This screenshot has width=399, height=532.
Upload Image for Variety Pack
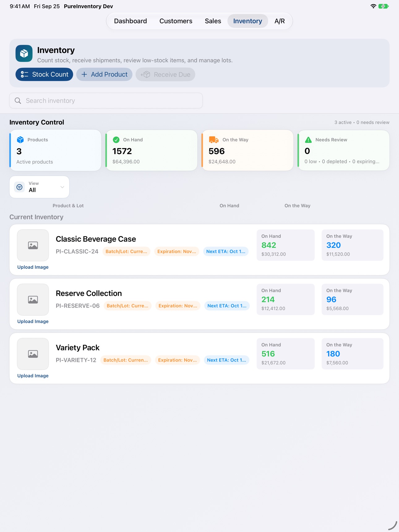pyautogui.click(x=33, y=376)
